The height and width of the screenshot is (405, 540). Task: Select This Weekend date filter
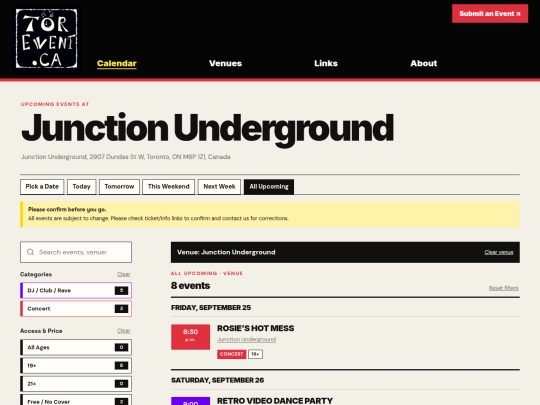168,187
